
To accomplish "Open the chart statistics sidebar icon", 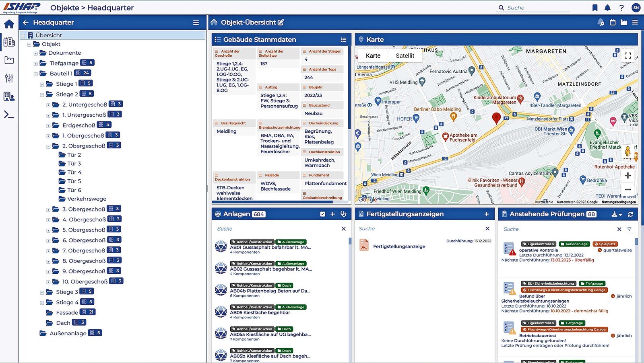I will point(9,60).
